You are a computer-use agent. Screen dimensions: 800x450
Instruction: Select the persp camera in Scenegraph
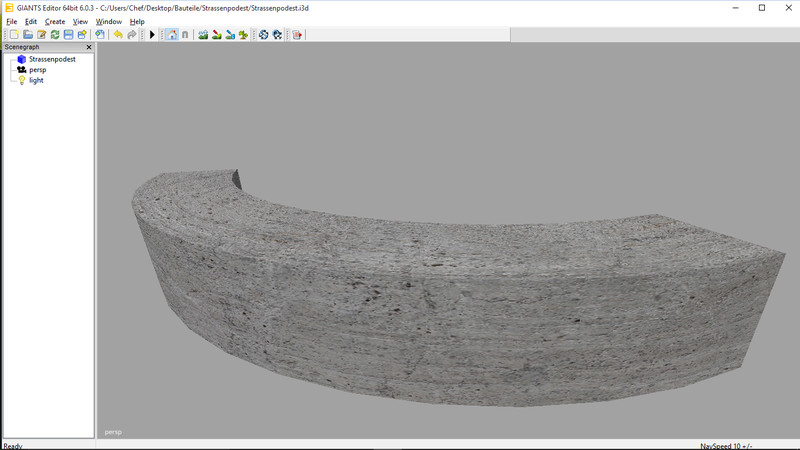(x=37, y=70)
